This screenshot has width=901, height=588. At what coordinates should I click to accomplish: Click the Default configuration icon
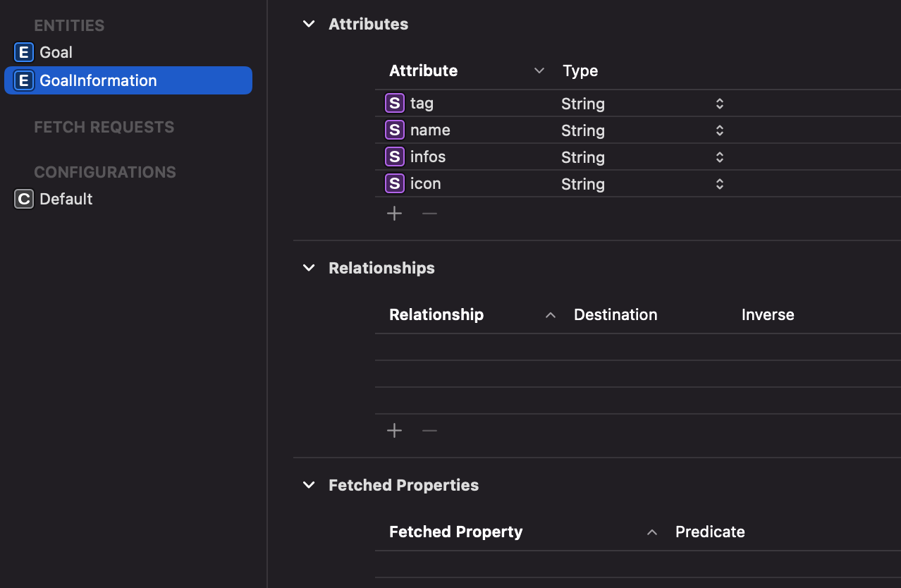click(24, 199)
